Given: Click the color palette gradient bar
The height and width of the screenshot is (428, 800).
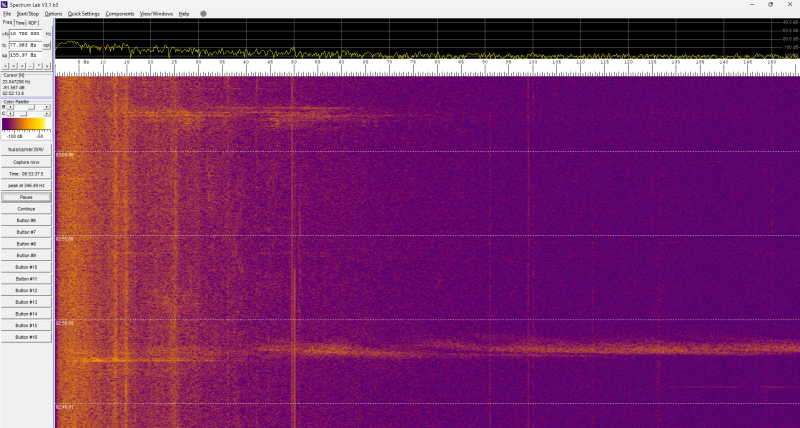Looking at the screenshot, I should click(x=26, y=124).
